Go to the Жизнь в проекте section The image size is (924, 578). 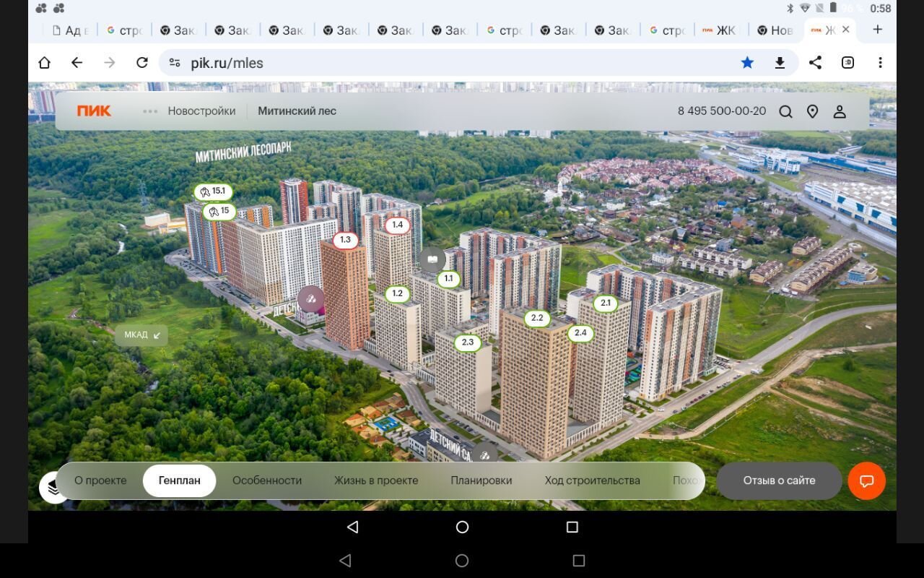[376, 480]
